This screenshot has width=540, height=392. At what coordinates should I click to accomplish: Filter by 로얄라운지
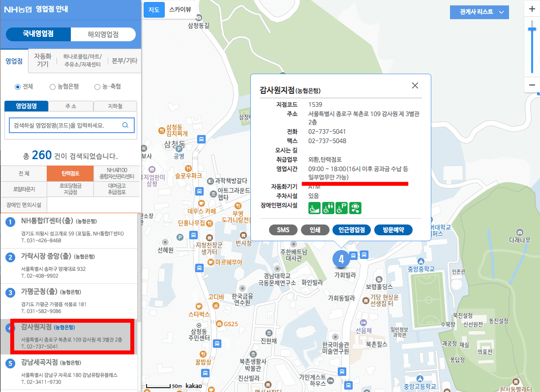click(24, 189)
